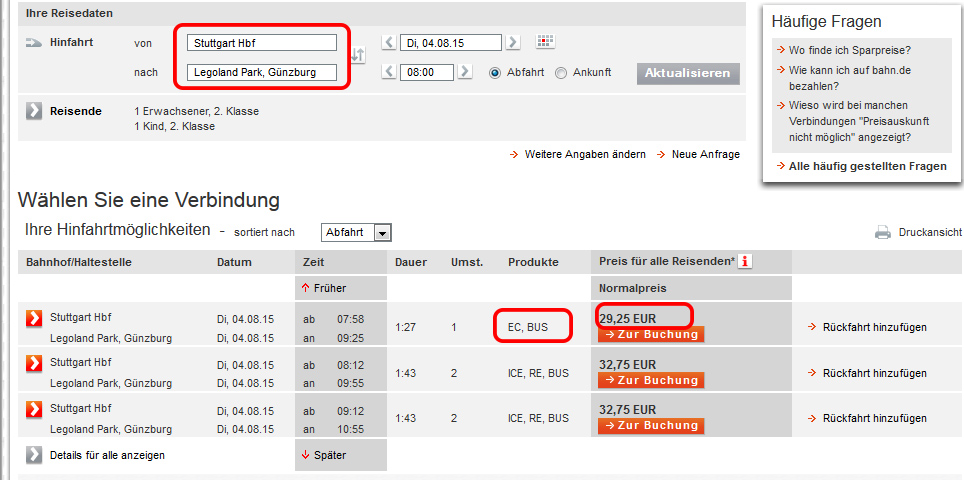Click the Dauer column header
Image resolution: width=964 pixels, height=480 pixels.
tap(411, 262)
